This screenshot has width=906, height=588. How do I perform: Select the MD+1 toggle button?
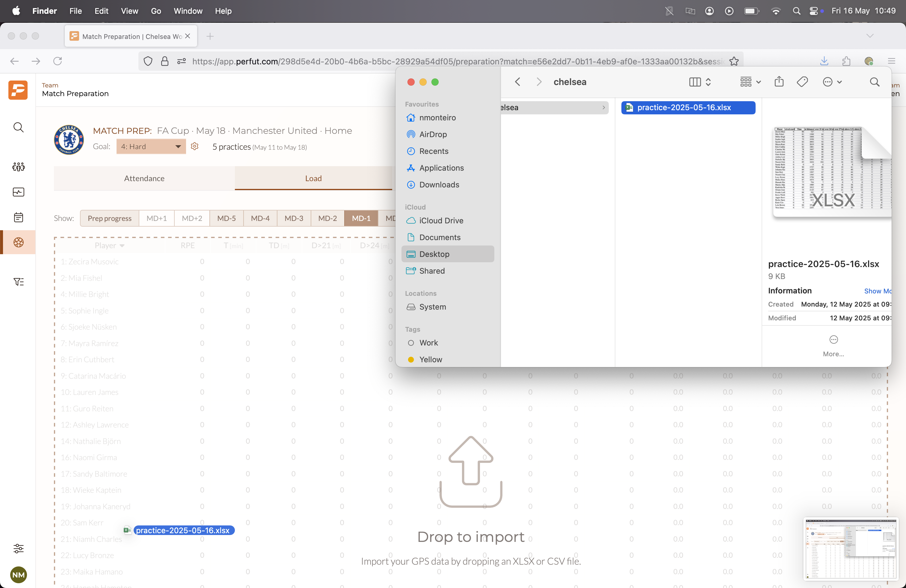[156, 218]
